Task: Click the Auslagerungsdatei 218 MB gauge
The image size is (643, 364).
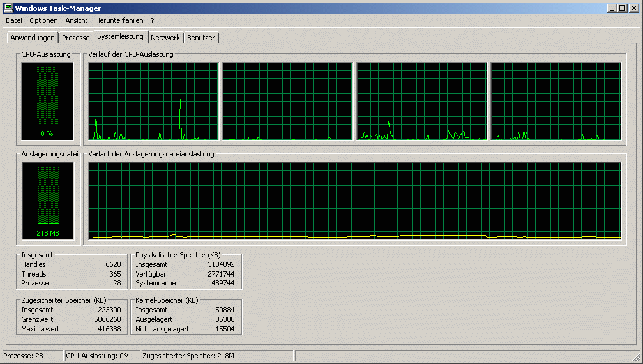Action: click(47, 201)
